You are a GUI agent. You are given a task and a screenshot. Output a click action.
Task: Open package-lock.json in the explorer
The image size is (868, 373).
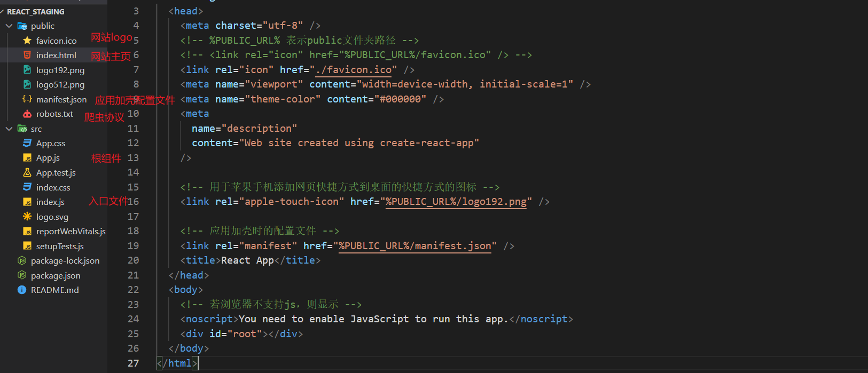pyautogui.click(x=65, y=260)
